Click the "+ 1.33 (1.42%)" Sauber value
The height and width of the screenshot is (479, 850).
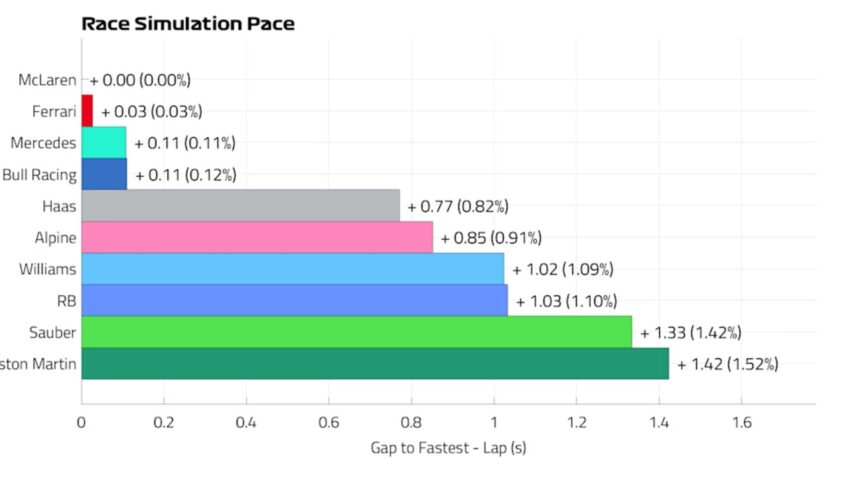[691, 332]
